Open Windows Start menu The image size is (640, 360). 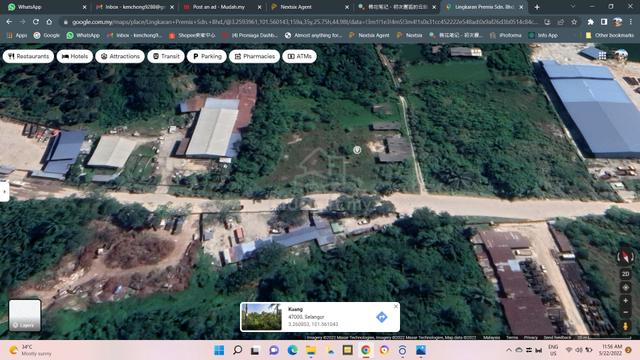click(x=219, y=350)
